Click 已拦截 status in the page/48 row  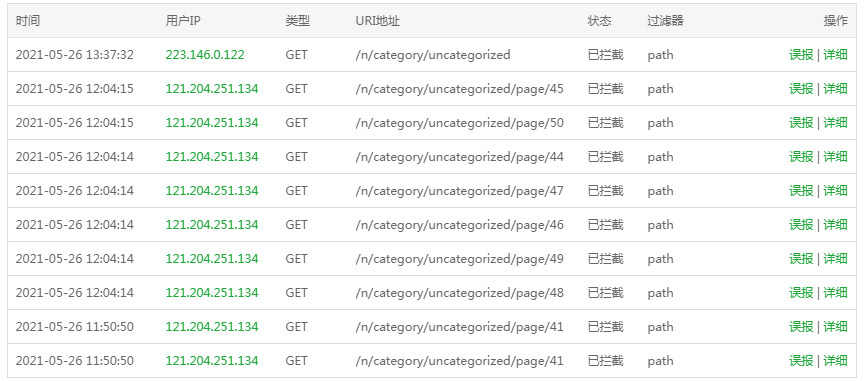pyautogui.click(x=606, y=293)
